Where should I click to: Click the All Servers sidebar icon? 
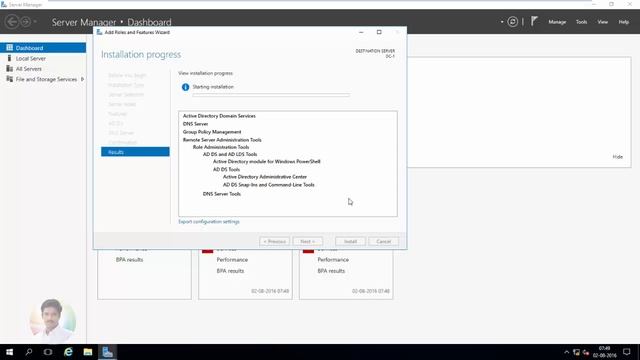[9, 69]
